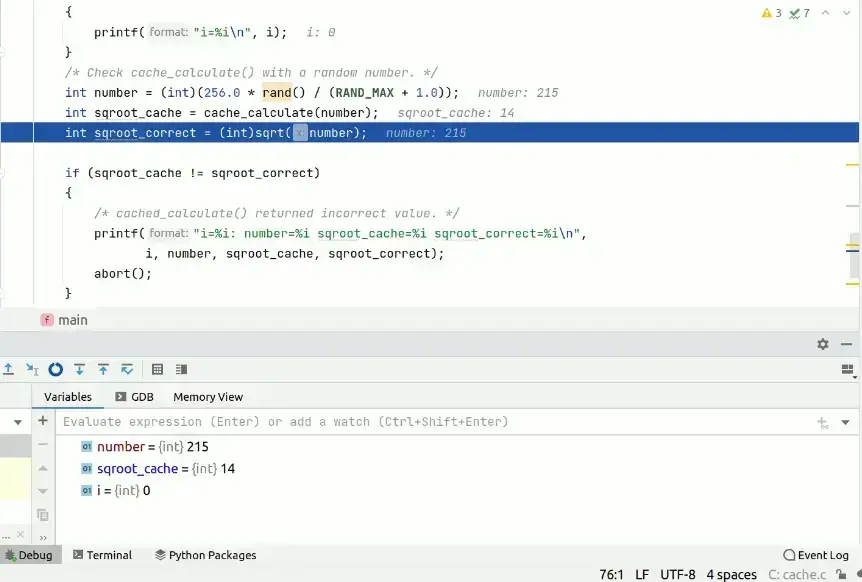
Task: Click the Step Into down-arrow icon
Action: (x=79, y=369)
